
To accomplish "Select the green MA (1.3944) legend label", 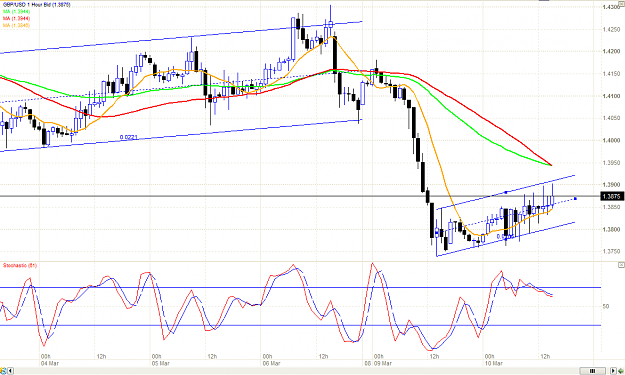I will [x=16, y=12].
